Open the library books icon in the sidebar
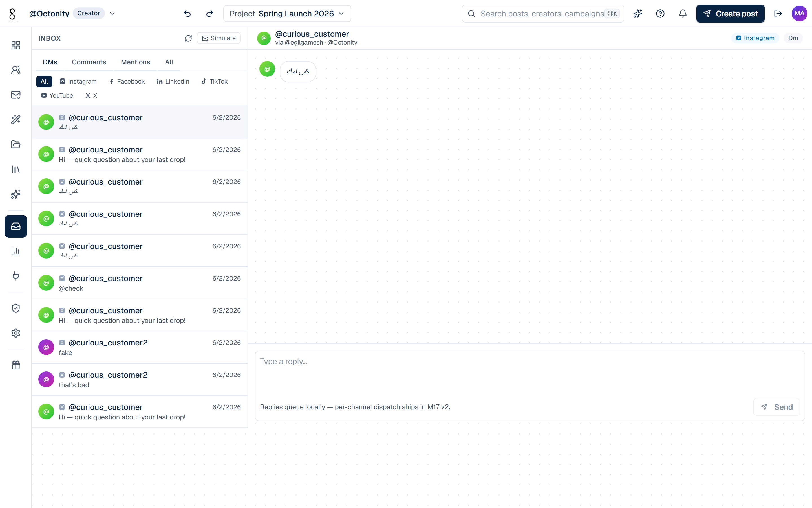Viewport: 812px width, 508px height. tap(16, 169)
